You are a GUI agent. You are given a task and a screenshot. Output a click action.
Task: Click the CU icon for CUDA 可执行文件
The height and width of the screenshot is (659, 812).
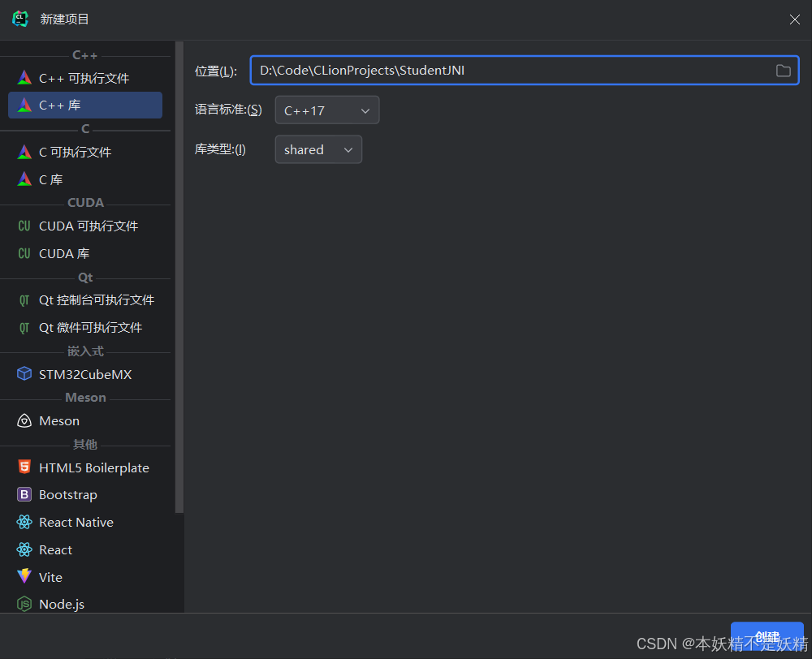click(x=24, y=226)
